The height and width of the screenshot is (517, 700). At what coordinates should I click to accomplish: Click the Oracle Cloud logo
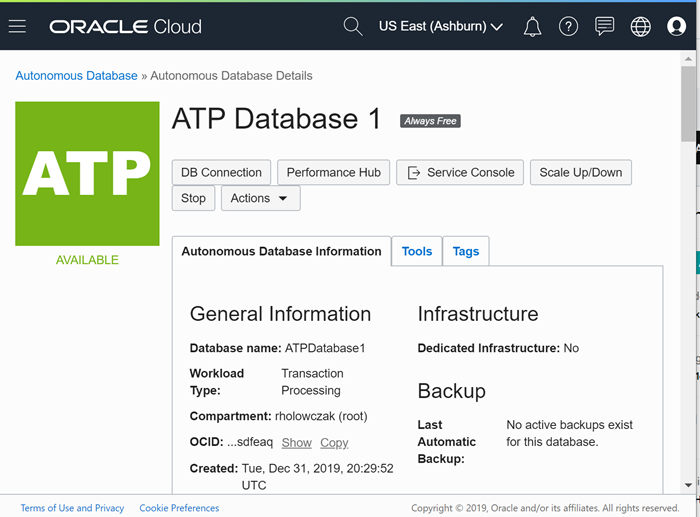pyautogui.click(x=125, y=27)
